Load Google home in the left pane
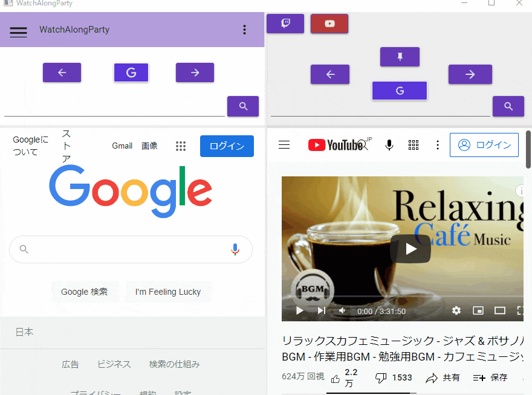Viewport: 532px width, 395px height. click(131, 72)
